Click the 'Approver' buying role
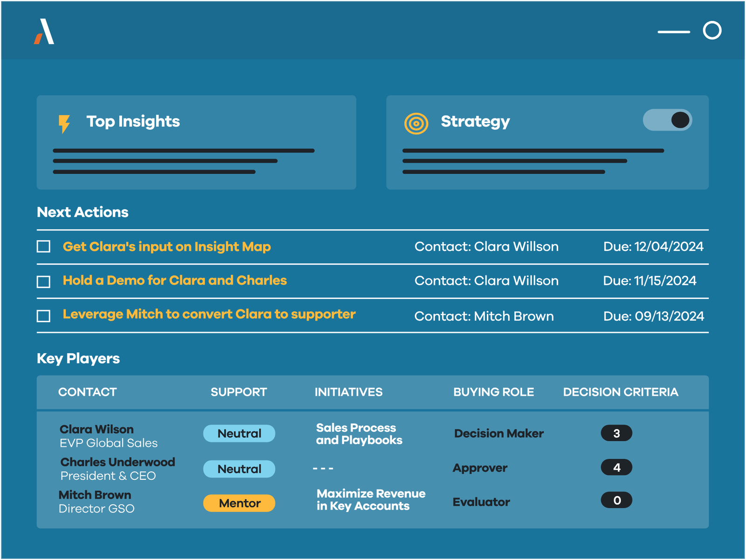Viewport: 746px width, 560px height. tap(480, 468)
